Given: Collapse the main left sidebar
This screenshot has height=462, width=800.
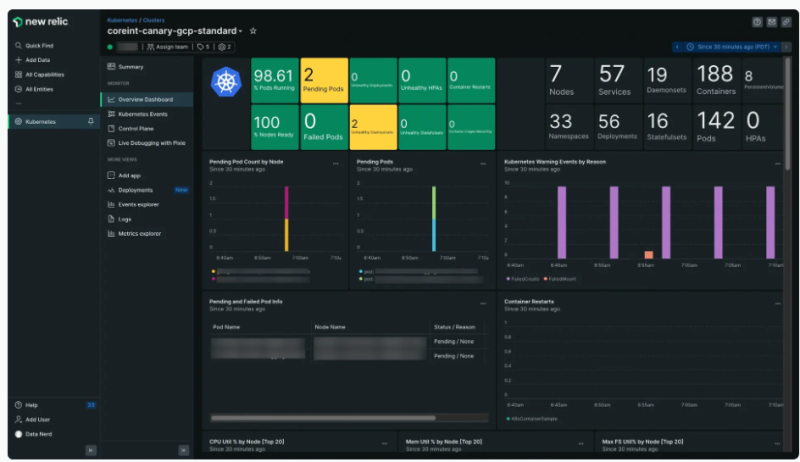Looking at the screenshot, I should pos(91,450).
